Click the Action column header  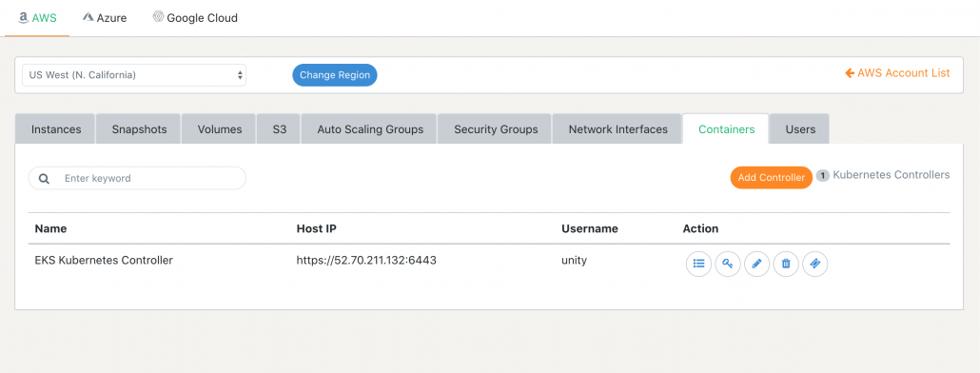700,228
